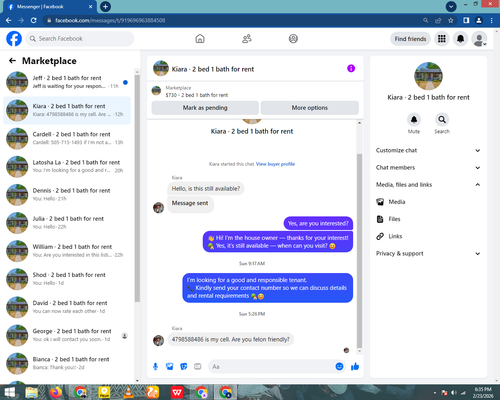500x400 pixels.
Task: Open the apps grid menu icon
Action: [x=442, y=39]
